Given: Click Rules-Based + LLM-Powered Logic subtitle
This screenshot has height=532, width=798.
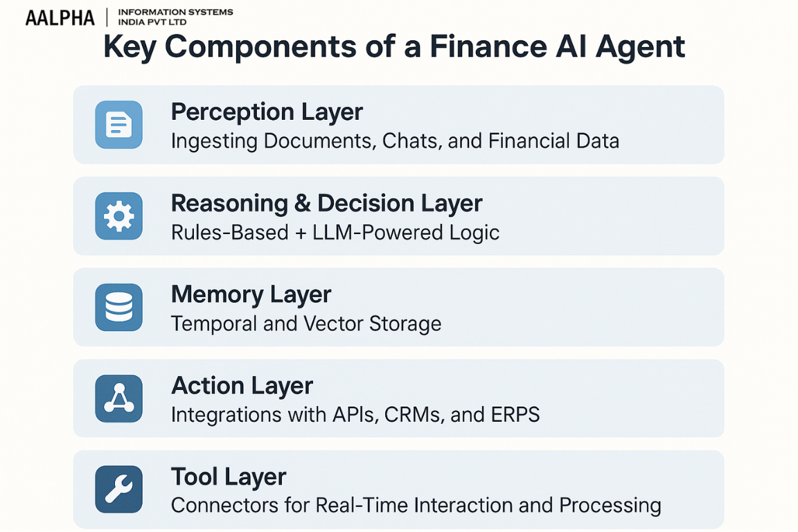Looking at the screenshot, I should (335, 233).
